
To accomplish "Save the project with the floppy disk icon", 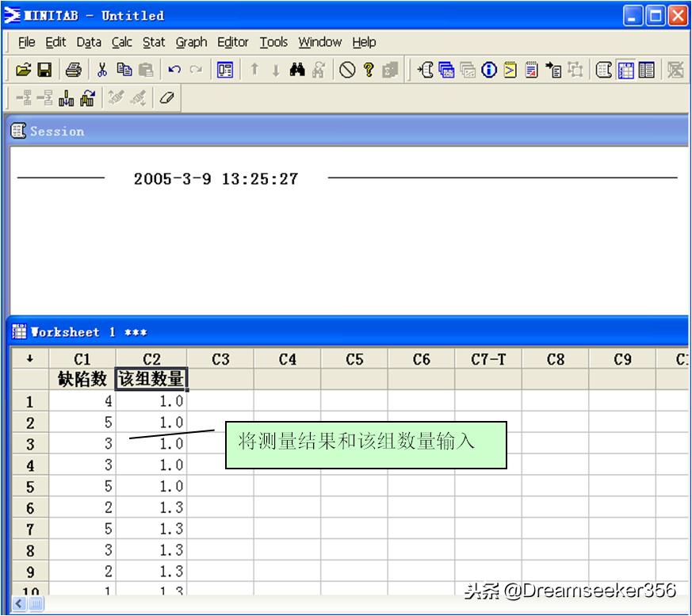I will 44,70.
